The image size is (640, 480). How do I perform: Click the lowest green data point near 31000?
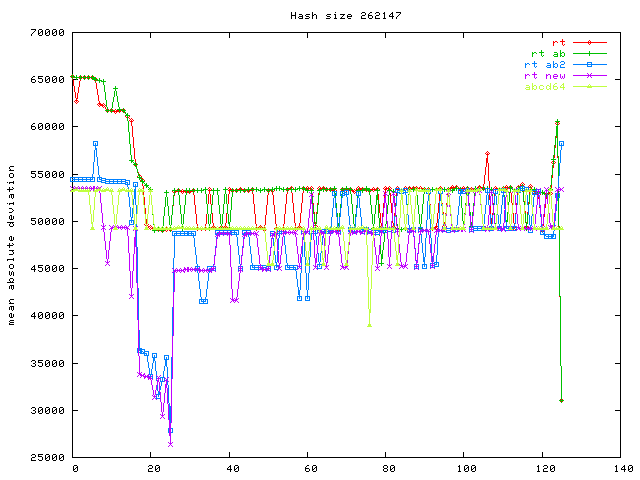(562, 400)
